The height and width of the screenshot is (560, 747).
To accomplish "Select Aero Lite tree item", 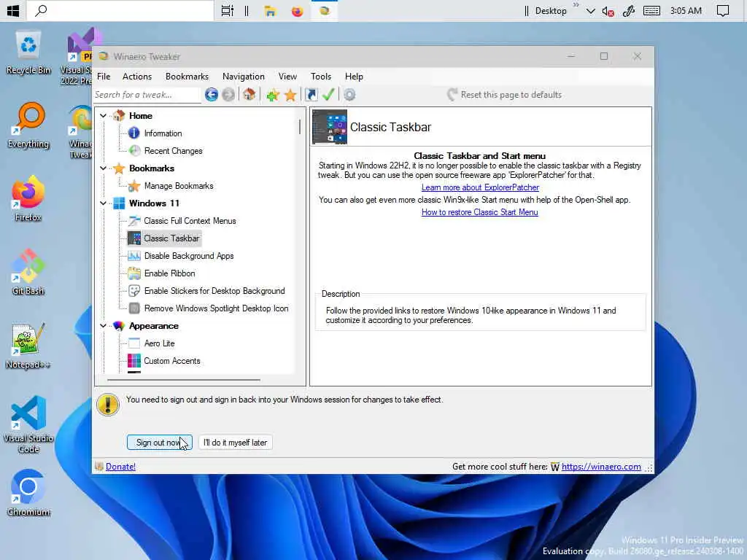I will (x=160, y=343).
